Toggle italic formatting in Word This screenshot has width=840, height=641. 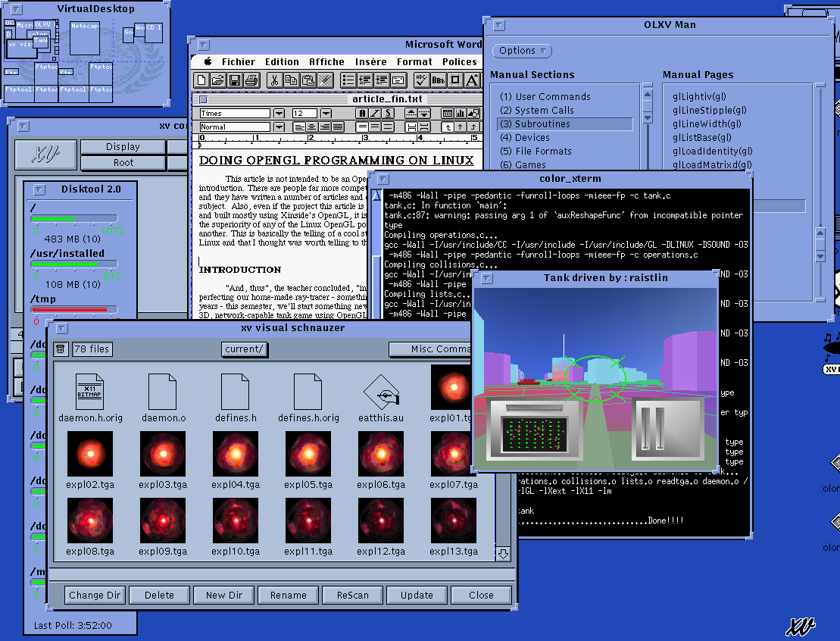[x=375, y=113]
